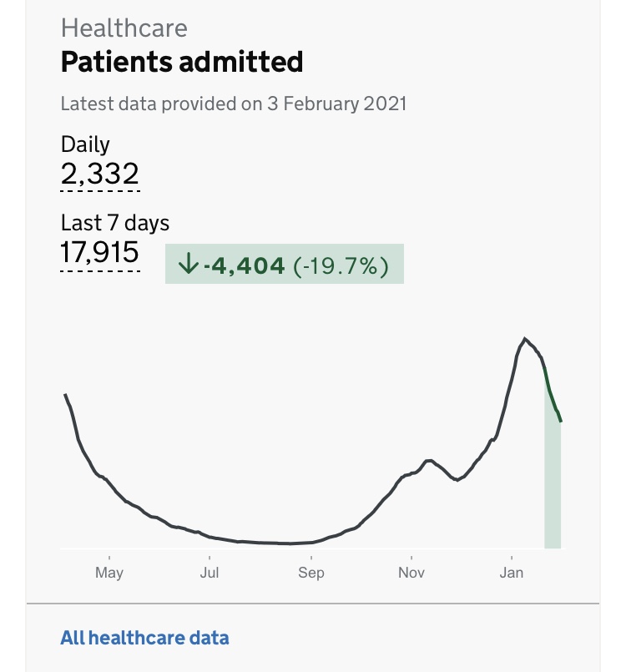Click the January peak of the chart line
This screenshot has height=672, width=626.
(x=525, y=339)
